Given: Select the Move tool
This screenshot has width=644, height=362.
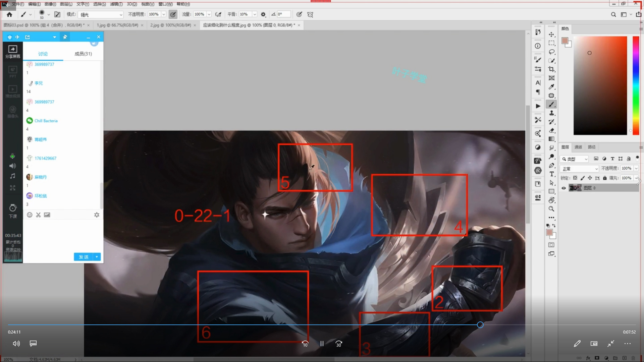Looking at the screenshot, I should (x=551, y=35).
